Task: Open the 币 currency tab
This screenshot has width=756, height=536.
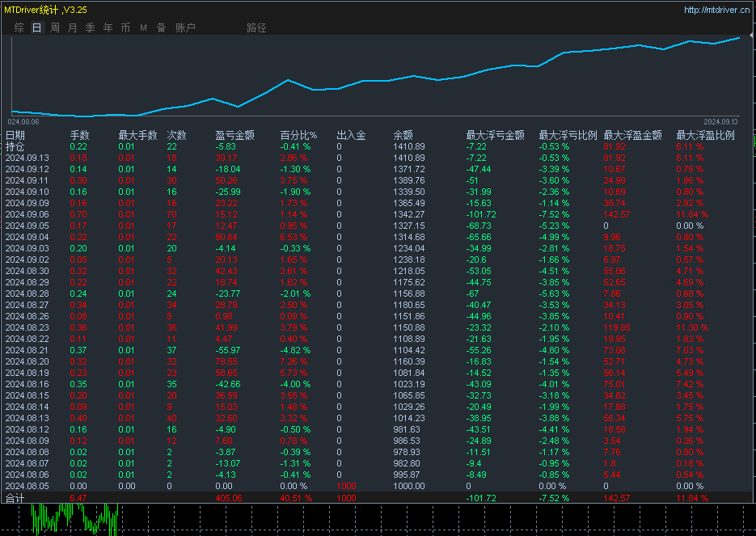Action: click(126, 27)
